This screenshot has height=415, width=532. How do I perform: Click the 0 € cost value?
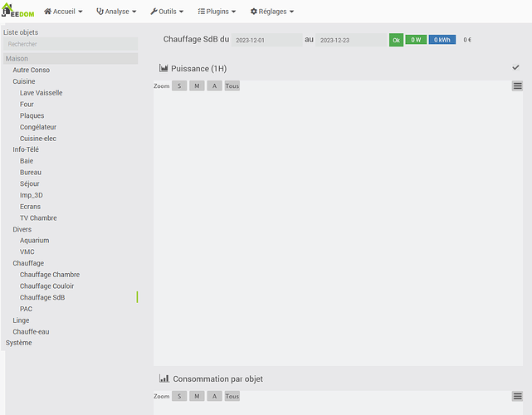[x=467, y=40]
